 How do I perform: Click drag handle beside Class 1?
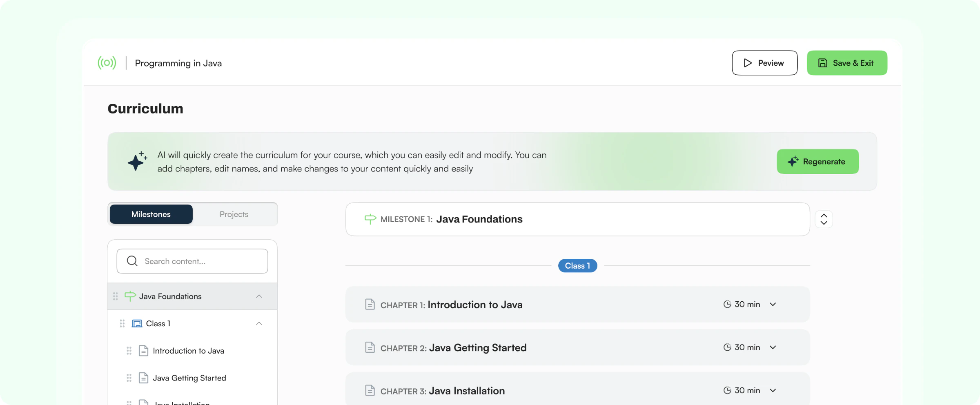122,323
